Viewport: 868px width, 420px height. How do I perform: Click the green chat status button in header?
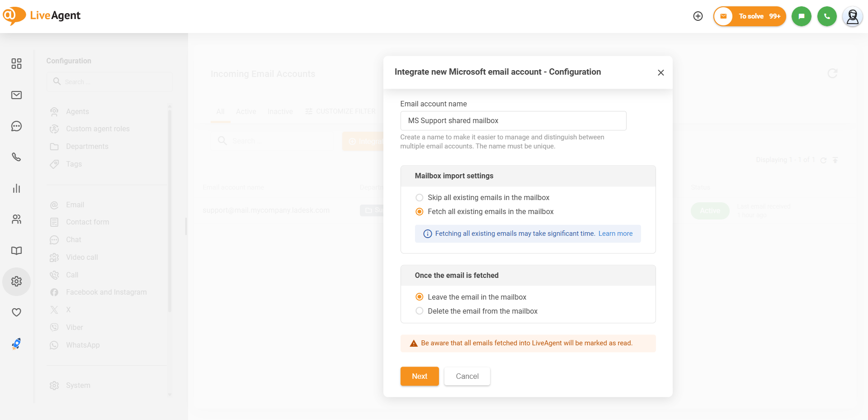(801, 16)
